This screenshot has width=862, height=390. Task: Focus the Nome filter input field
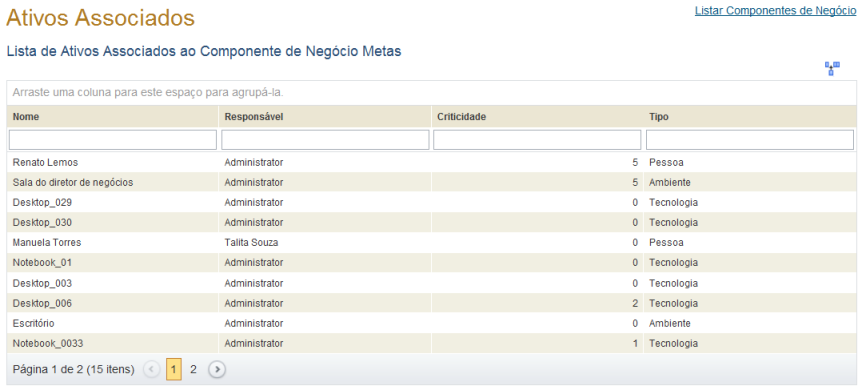tap(113, 140)
